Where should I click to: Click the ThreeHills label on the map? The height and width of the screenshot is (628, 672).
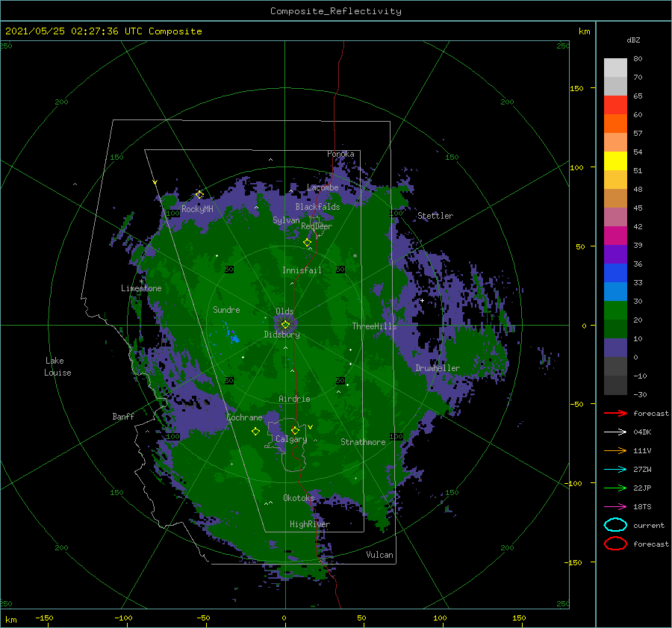(x=375, y=326)
